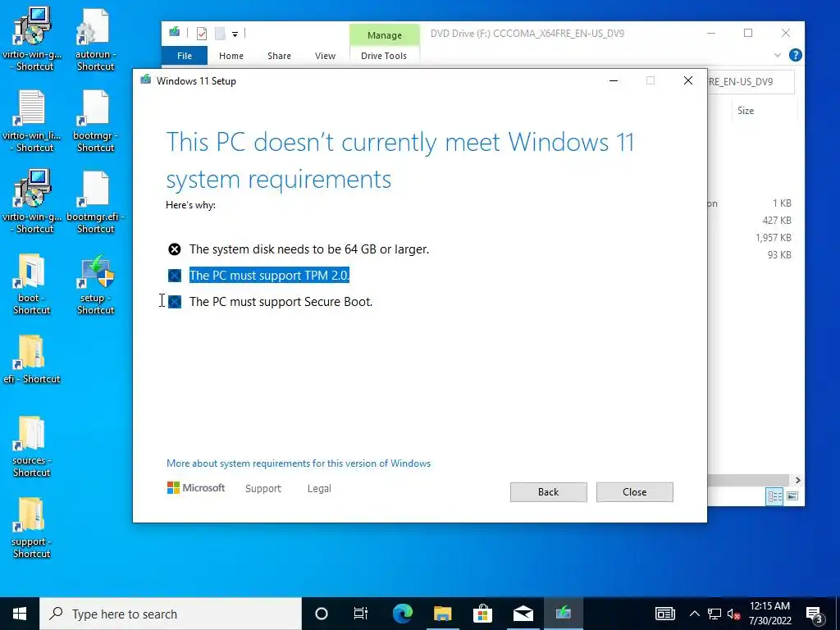The image size is (840, 630).
Task: Launch Microsoft Edge from the taskbar
Action: (402, 614)
